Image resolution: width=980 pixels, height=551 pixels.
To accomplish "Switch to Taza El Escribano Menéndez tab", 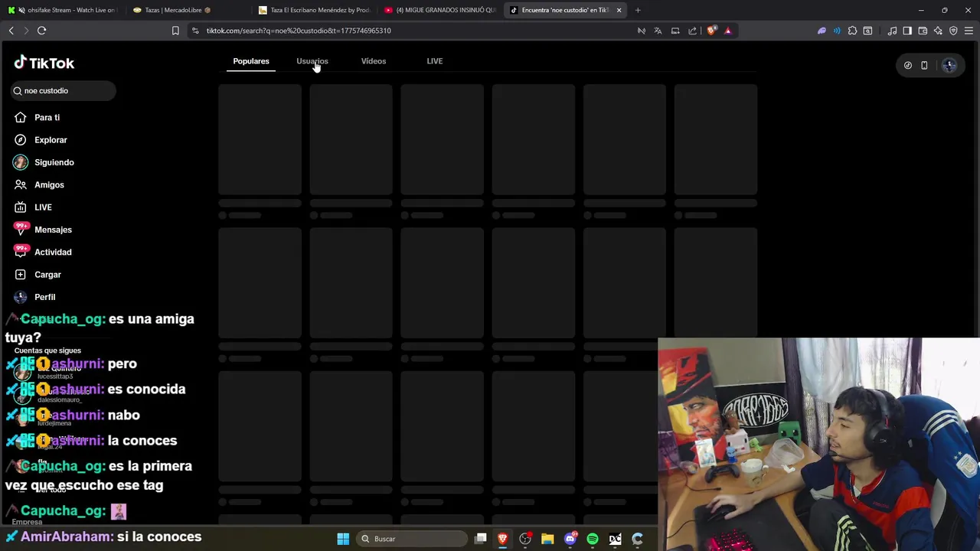I will click(x=315, y=10).
